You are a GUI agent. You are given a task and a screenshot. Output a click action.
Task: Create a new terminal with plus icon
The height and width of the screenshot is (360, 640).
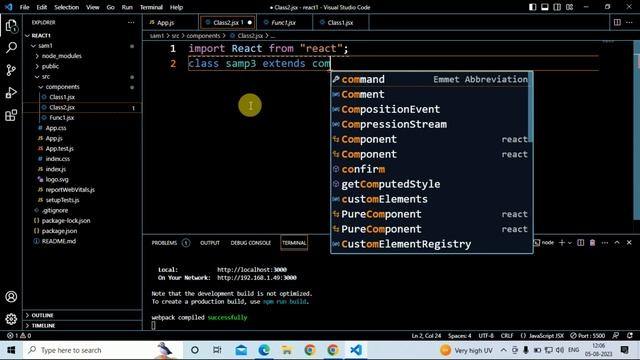click(x=562, y=242)
